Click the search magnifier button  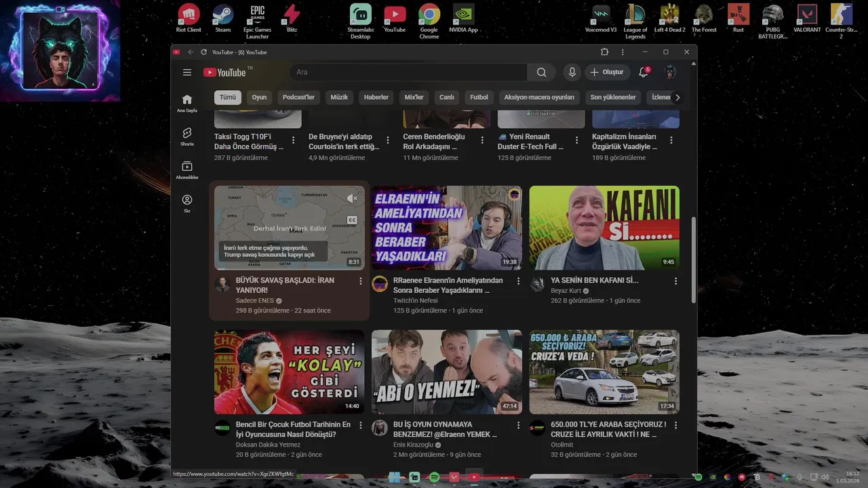pyautogui.click(x=541, y=73)
